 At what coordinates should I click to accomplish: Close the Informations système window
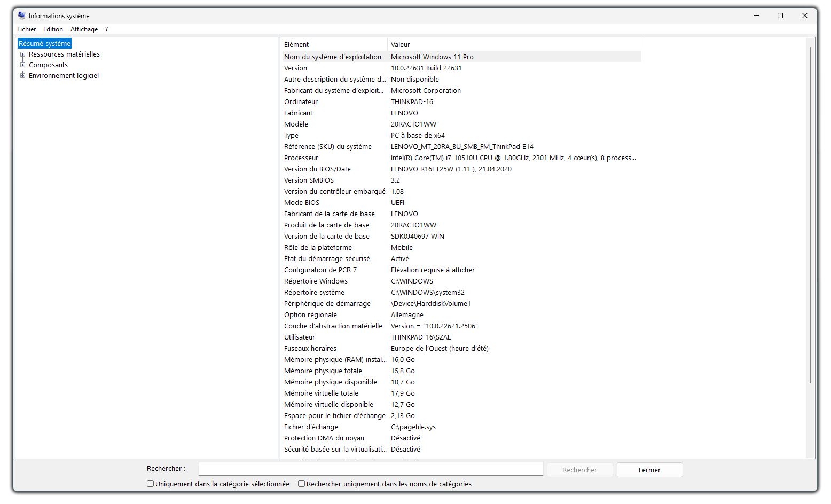coord(805,15)
